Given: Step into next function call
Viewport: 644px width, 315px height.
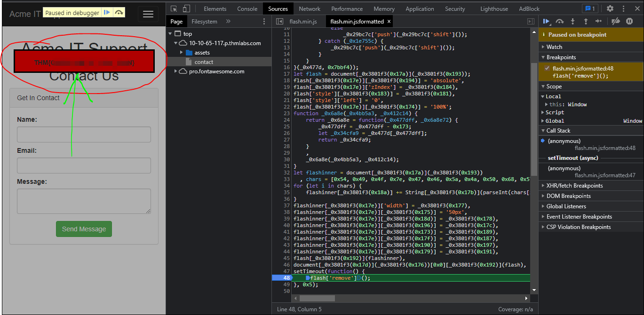Looking at the screenshot, I should coord(572,21).
